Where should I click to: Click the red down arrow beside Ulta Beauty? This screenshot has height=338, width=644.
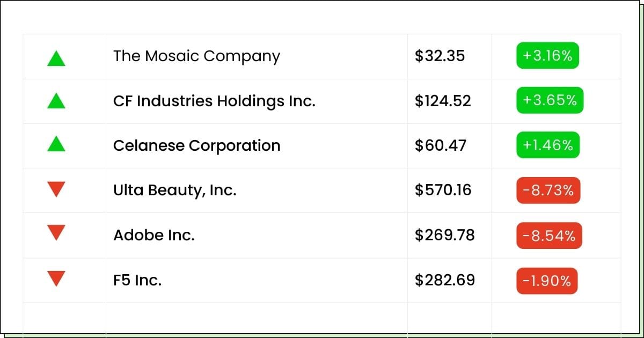click(56, 189)
